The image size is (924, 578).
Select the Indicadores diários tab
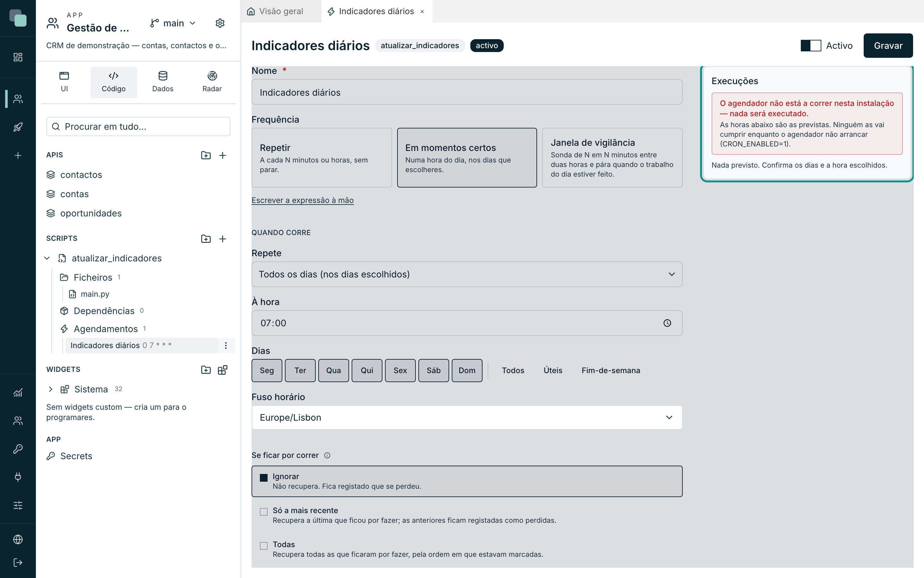click(376, 11)
